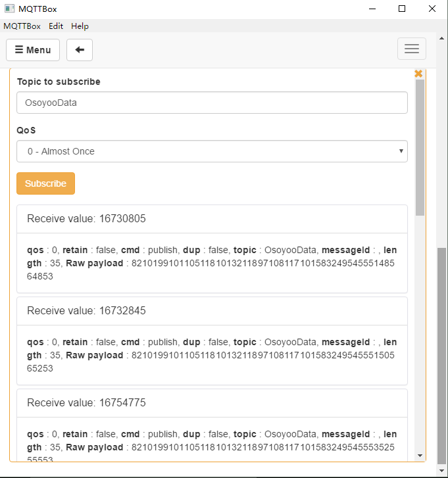Viewport: 448px width, 478px height.
Task: Select message header Receive value: 16730805
Action: pyautogui.click(x=212, y=219)
